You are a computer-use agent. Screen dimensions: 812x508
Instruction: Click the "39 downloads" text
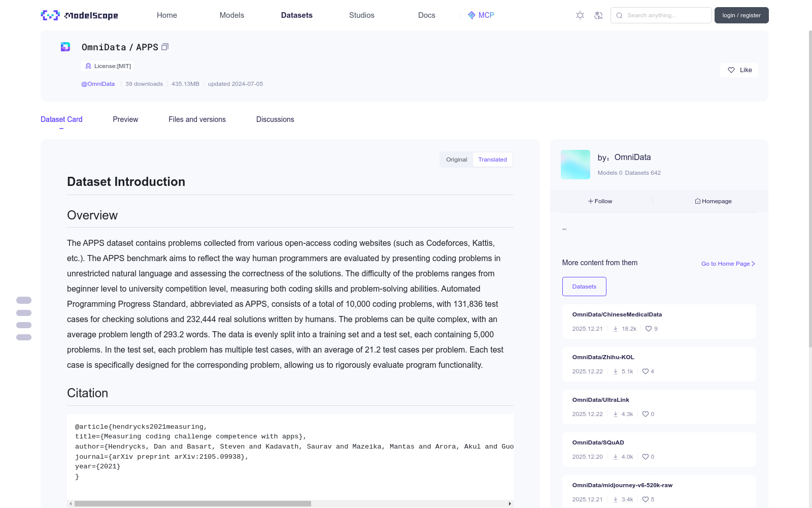coord(144,84)
